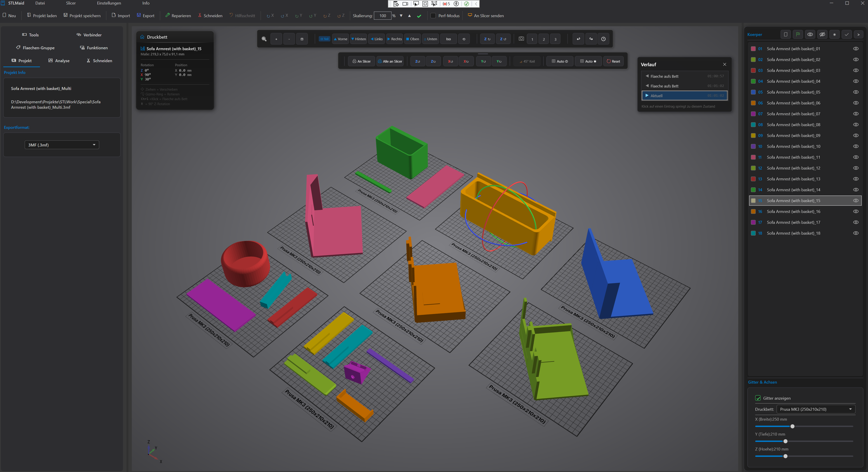Click the redo arrow in view toolbar
Viewport: 868px width, 472px height.
591,39
